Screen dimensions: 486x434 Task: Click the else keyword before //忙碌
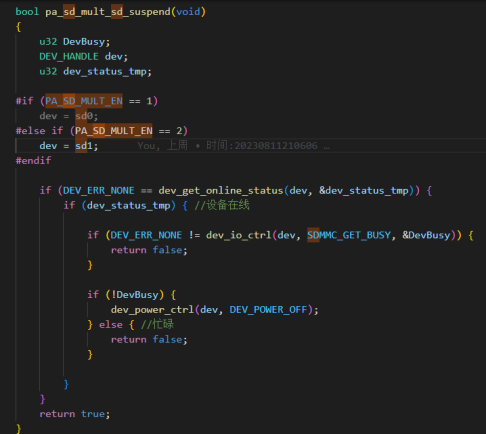point(111,325)
